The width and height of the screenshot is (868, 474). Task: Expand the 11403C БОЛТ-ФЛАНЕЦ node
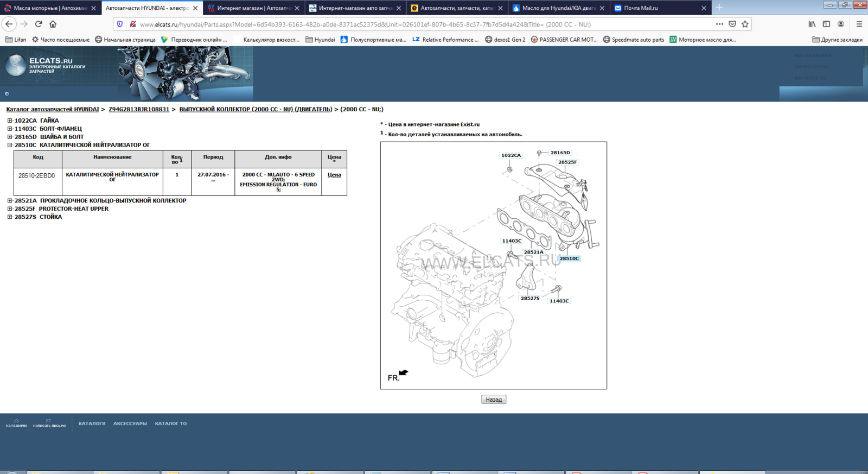coord(10,129)
